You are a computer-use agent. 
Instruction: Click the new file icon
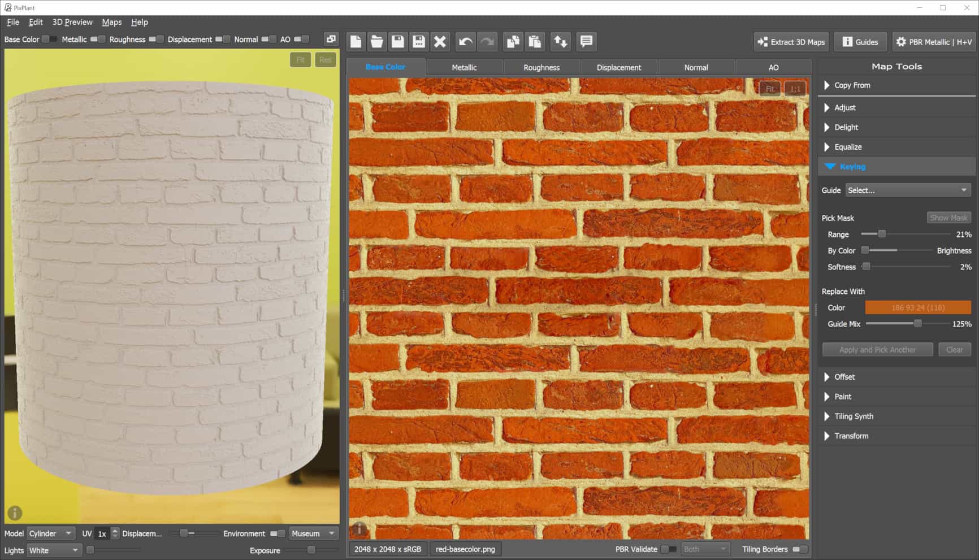356,41
